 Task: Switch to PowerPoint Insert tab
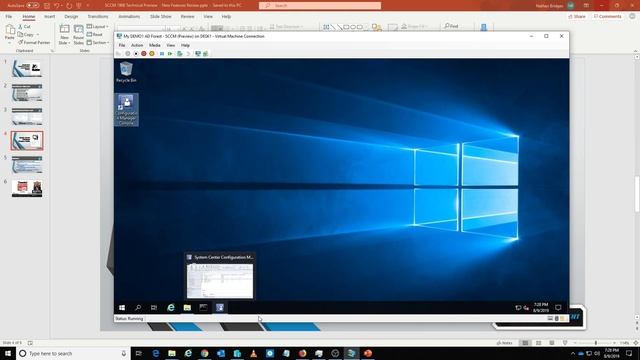49,16
